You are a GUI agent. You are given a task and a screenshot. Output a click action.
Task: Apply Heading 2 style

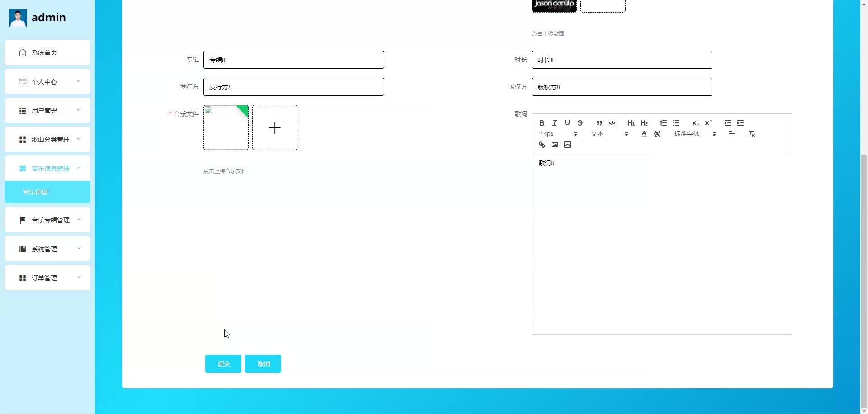coord(644,123)
